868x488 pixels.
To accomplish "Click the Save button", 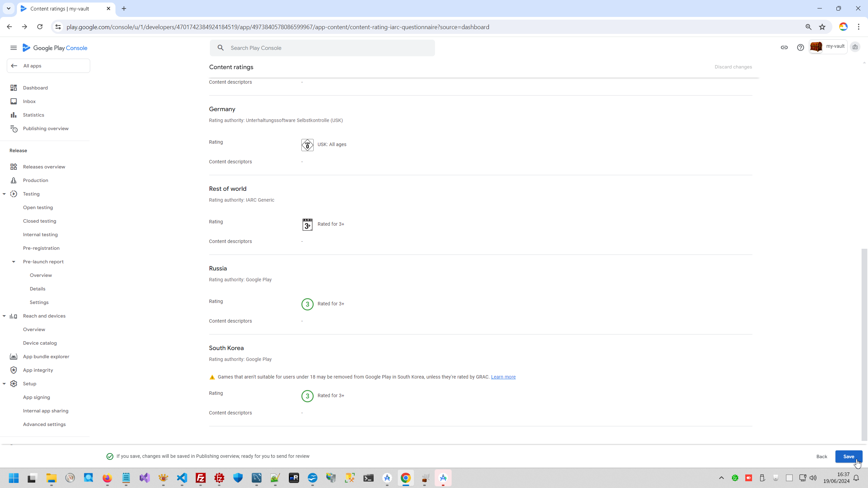I will (x=848, y=456).
